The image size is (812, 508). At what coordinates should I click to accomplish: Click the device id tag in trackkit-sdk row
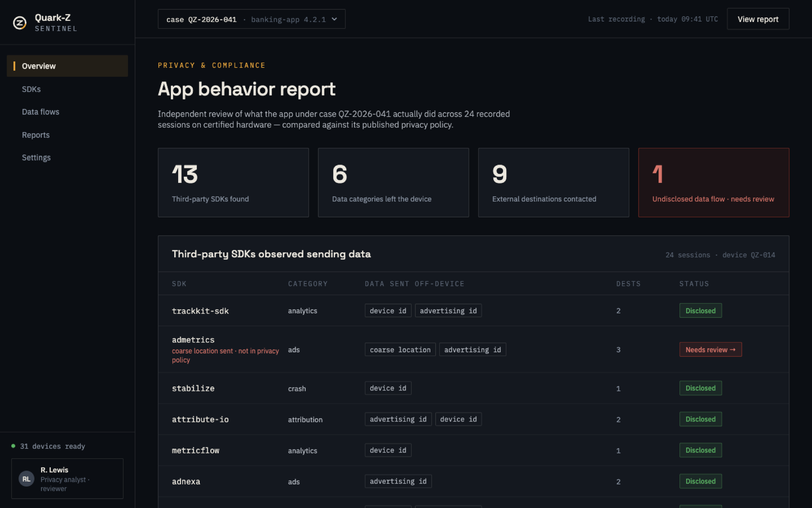coord(388,310)
